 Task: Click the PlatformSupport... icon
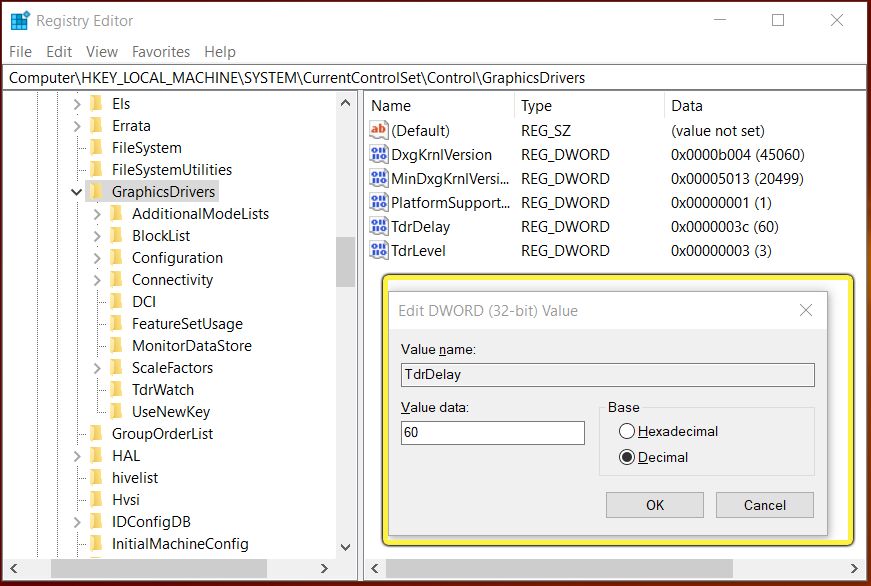tap(378, 202)
